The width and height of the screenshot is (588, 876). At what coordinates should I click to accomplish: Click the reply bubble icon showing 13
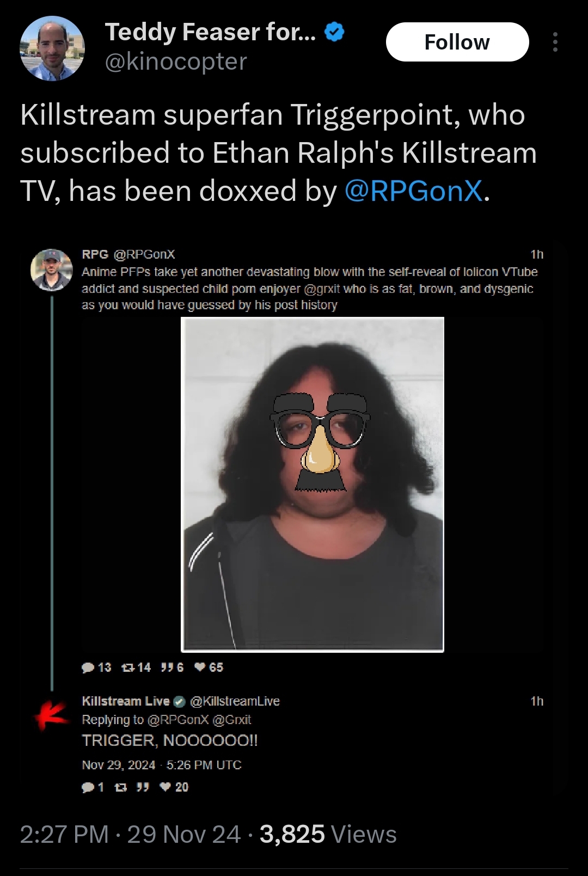click(x=88, y=667)
